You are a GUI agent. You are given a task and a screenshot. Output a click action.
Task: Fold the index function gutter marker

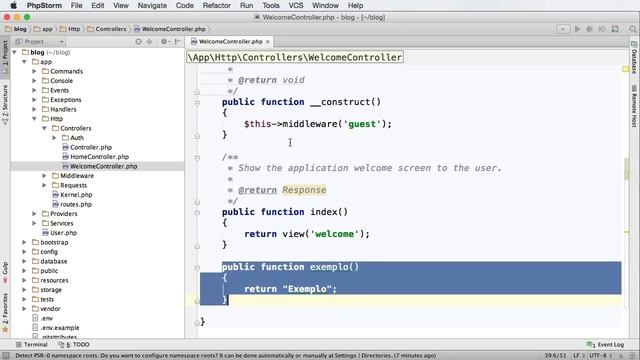click(197, 213)
